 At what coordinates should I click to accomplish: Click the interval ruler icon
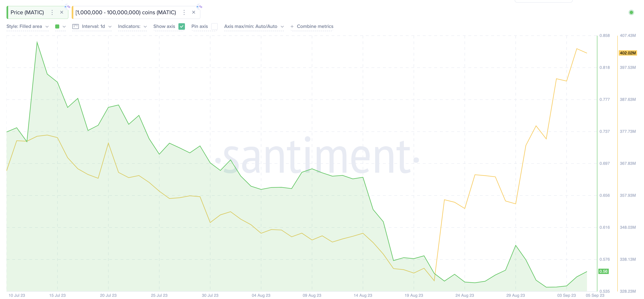pyautogui.click(x=76, y=26)
